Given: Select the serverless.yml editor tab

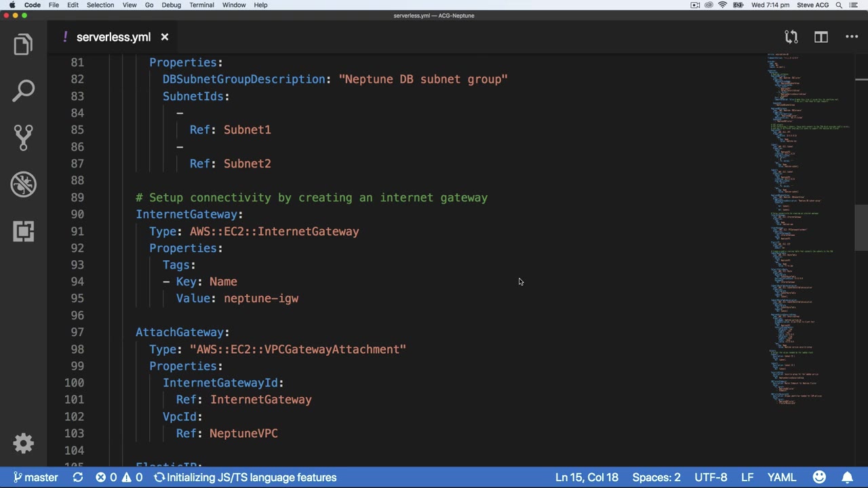Looking at the screenshot, I should coord(113,37).
